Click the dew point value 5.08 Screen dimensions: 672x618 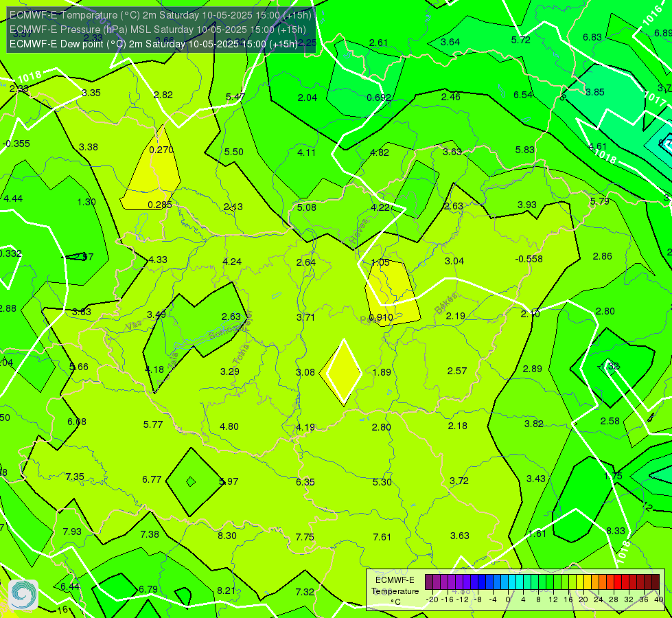(306, 207)
